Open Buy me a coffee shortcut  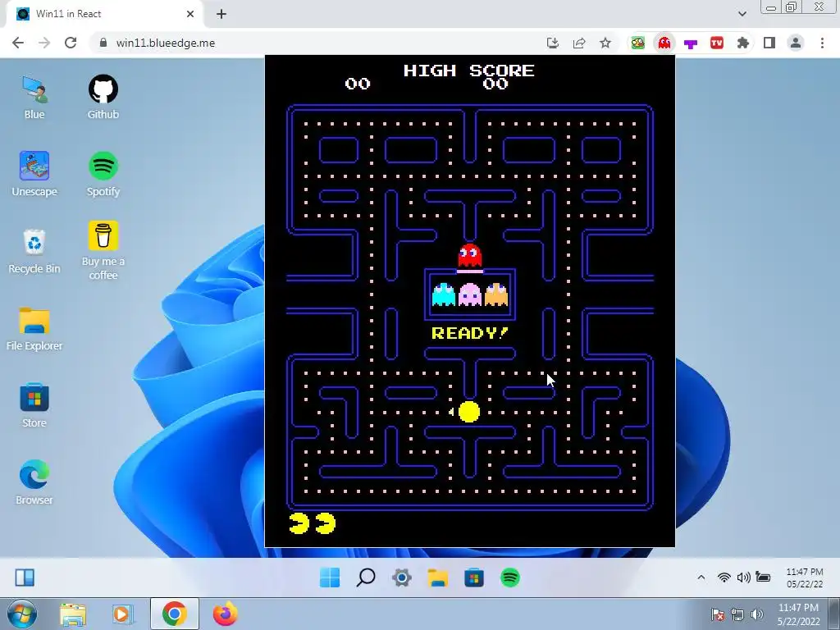point(103,251)
